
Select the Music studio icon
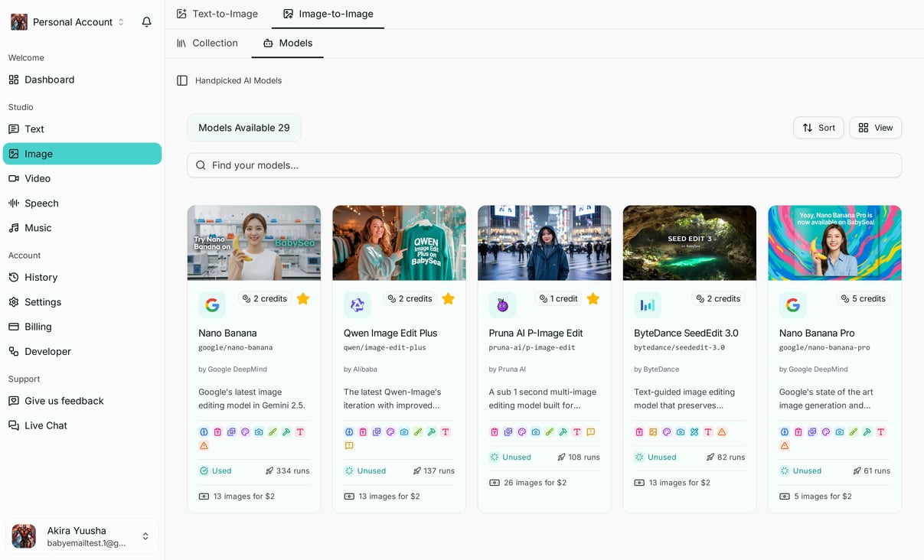(14, 227)
